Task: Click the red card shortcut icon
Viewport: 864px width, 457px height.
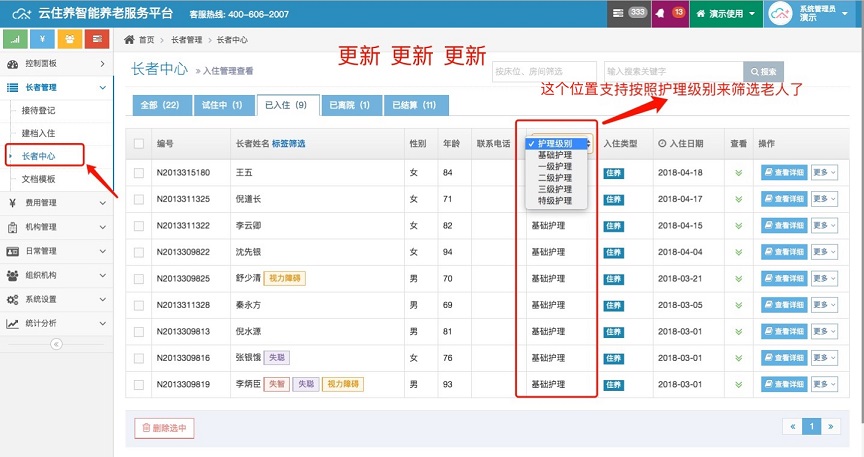Action: (97, 39)
